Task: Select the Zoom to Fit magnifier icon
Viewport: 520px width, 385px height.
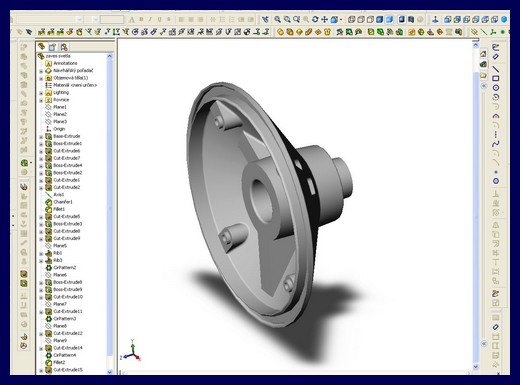Action: [277, 20]
